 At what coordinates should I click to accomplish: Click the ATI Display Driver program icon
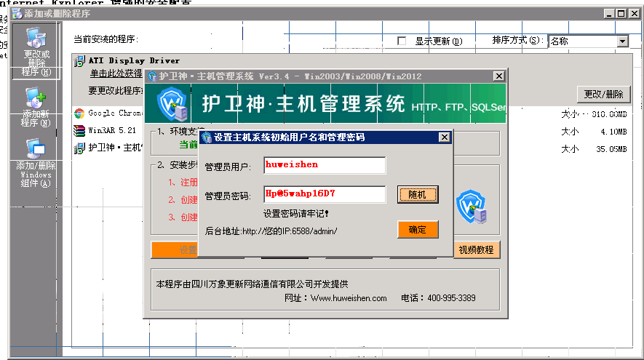(x=79, y=61)
